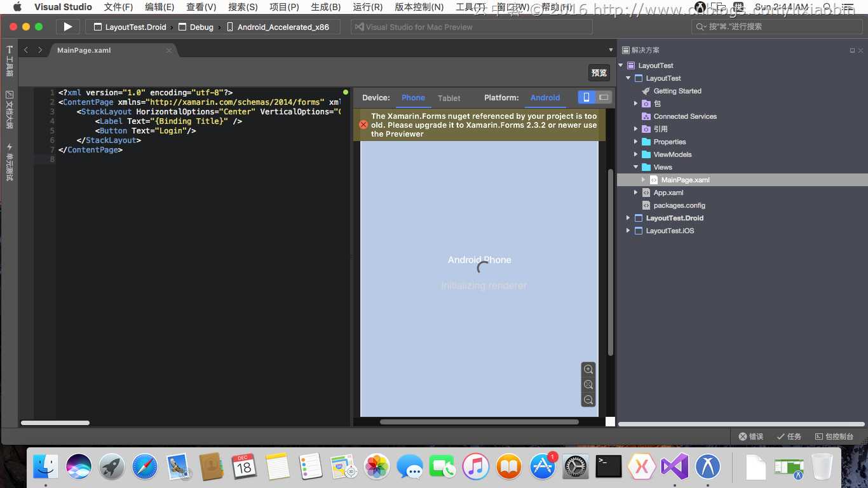This screenshot has height=488, width=868.
Task: Open Terminal from the dock
Action: click(609, 467)
